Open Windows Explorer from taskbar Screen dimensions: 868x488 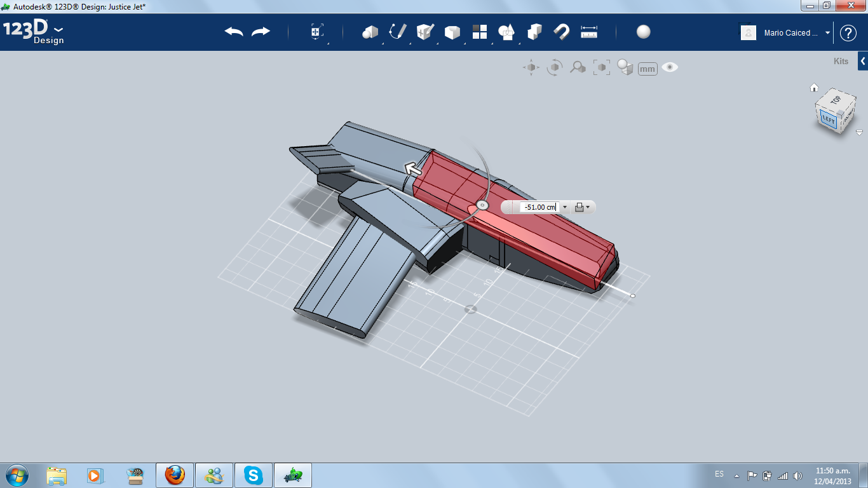pyautogui.click(x=57, y=475)
